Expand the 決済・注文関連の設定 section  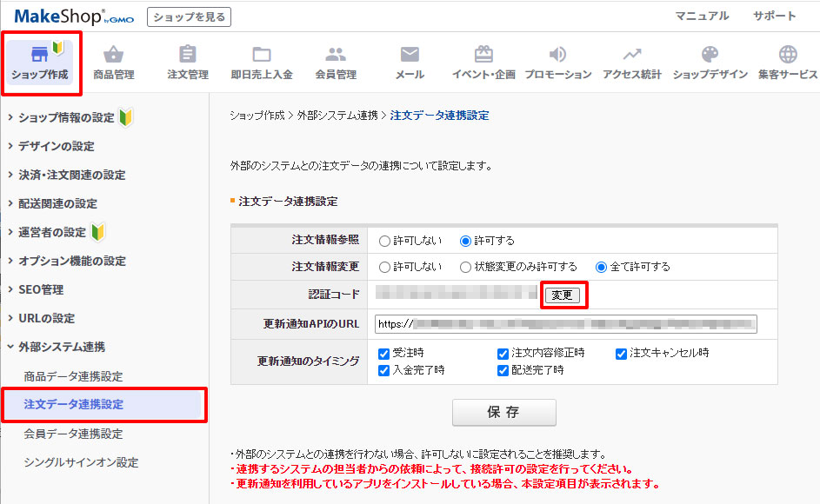71,175
